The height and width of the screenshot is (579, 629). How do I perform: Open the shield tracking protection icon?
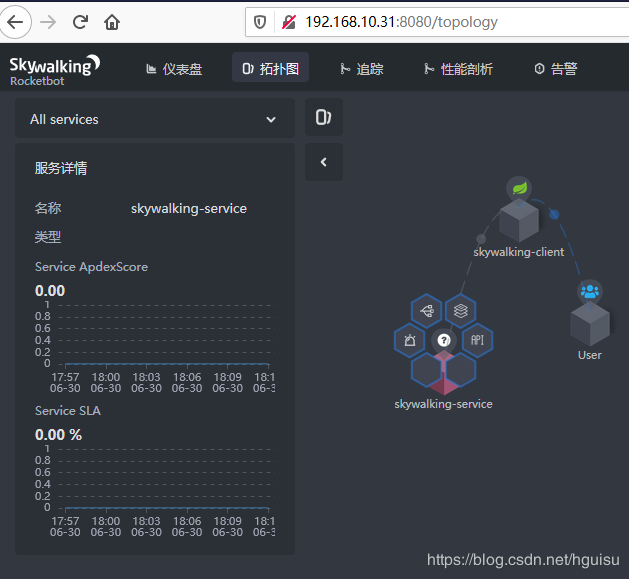coord(260,22)
